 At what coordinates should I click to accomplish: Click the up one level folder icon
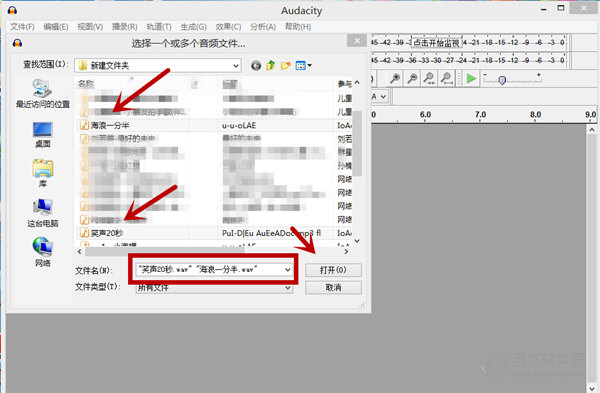point(271,65)
